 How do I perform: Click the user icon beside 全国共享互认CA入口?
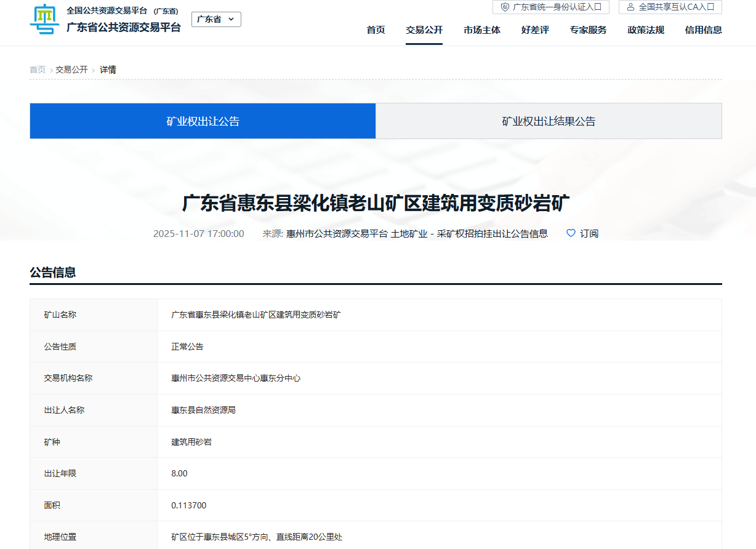click(x=630, y=7)
